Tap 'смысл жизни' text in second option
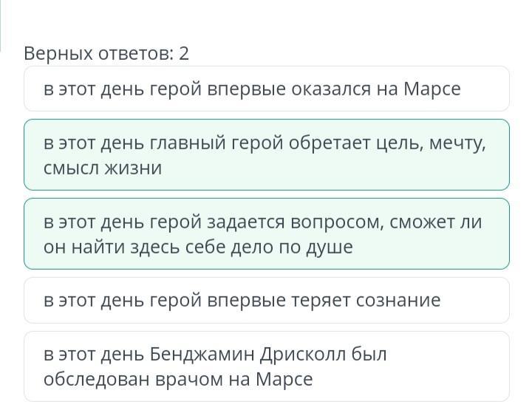Image resolution: width=532 pixels, height=413 pixels. click(102, 168)
